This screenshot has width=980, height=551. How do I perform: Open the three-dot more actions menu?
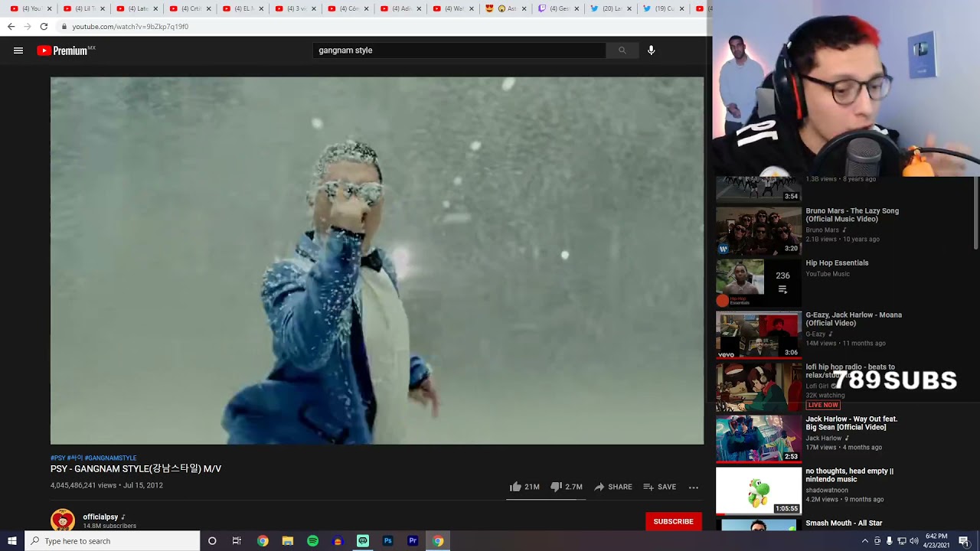pyautogui.click(x=694, y=487)
